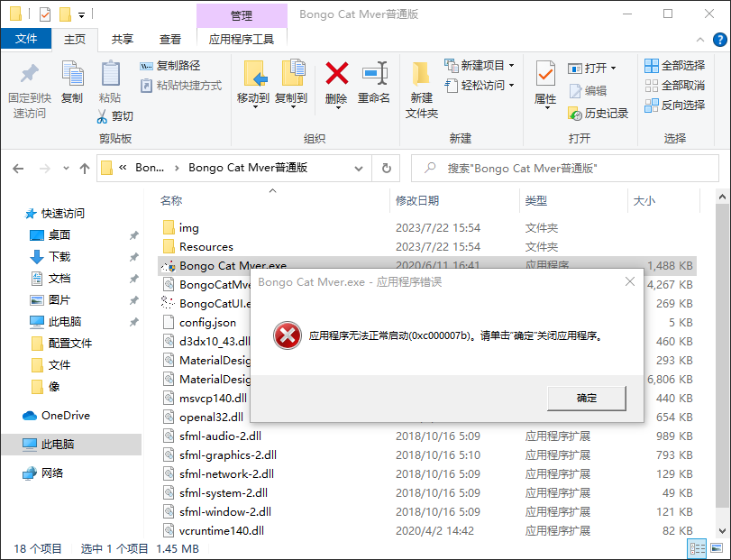
Task: Open the address bar history dropdown
Action: pyautogui.click(x=359, y=169)
